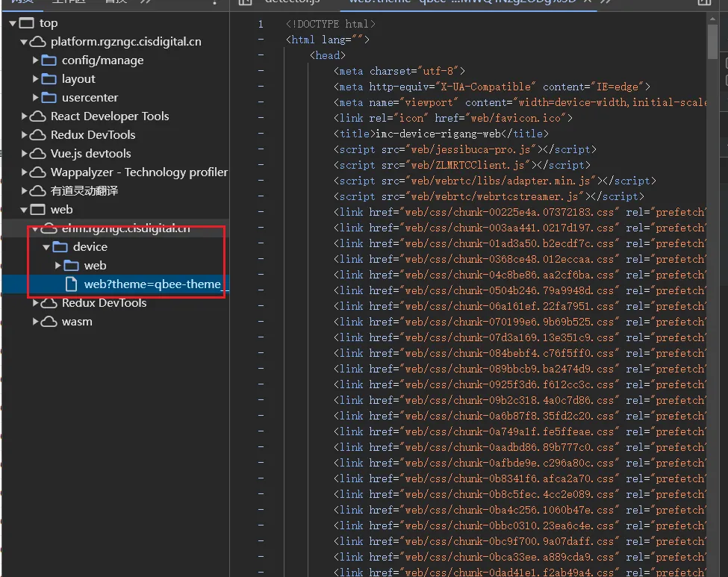
Task: Expand the usercenter folder arrow
Action: pyautogui.click(x=35, y=98)
